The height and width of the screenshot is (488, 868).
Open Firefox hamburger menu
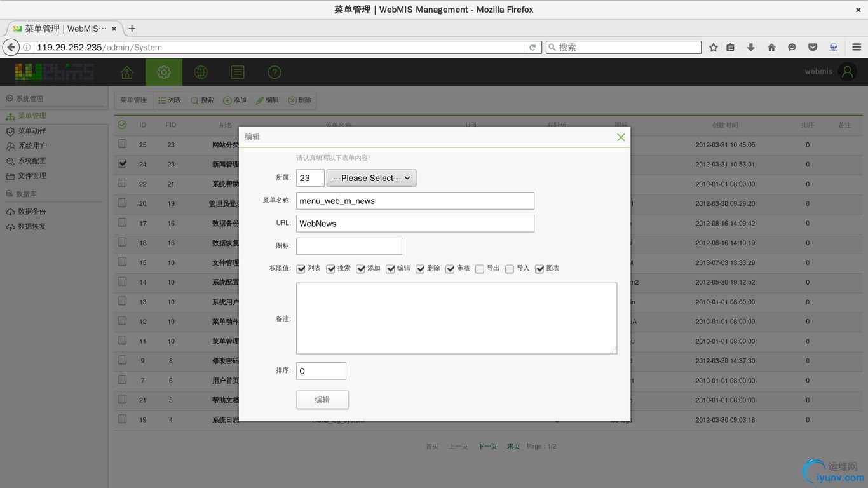pyautogui.click(x=857, y=47)
